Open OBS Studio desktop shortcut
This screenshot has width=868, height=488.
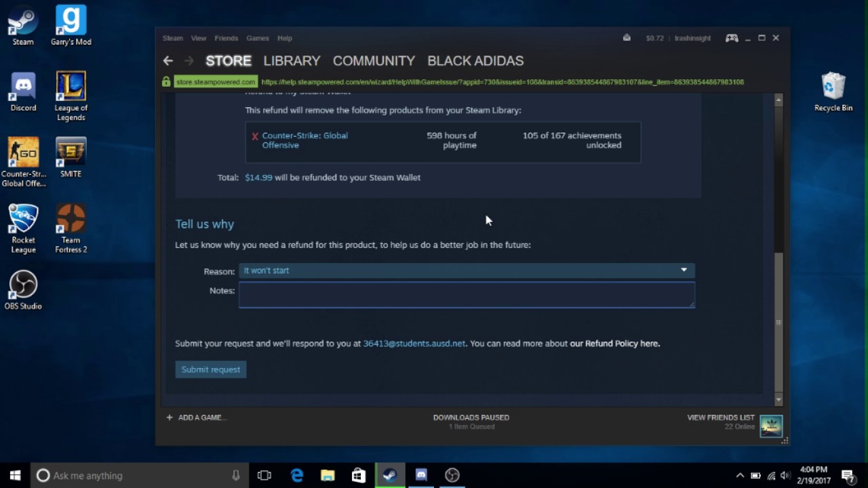(x=23, y=291)
